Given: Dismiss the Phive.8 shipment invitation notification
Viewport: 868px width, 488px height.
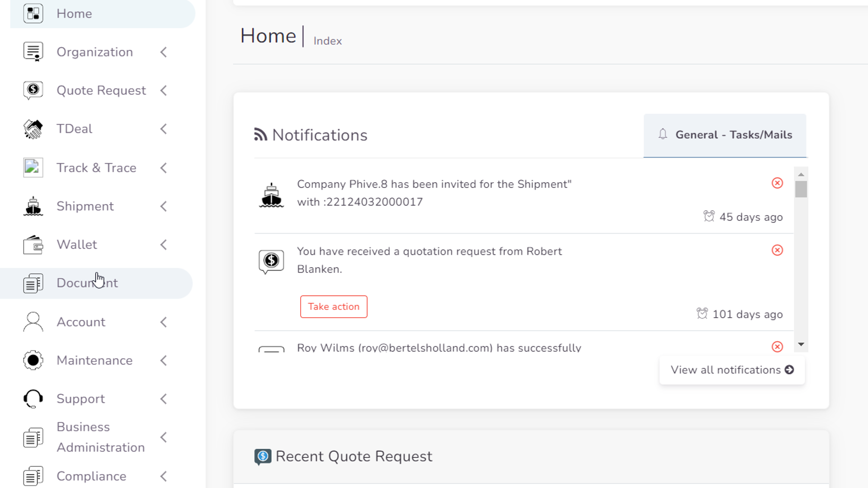Looking at the screenshot, I should point(777,183).
